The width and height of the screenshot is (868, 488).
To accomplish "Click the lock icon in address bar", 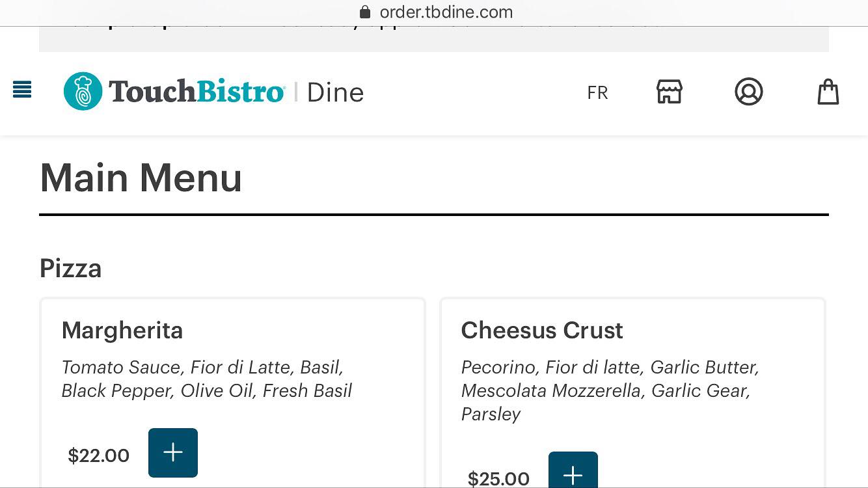I will pos(365,12).
